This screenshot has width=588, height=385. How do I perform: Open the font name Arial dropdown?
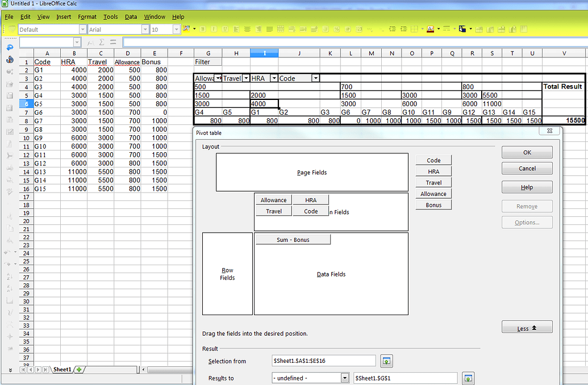(144, 30)
